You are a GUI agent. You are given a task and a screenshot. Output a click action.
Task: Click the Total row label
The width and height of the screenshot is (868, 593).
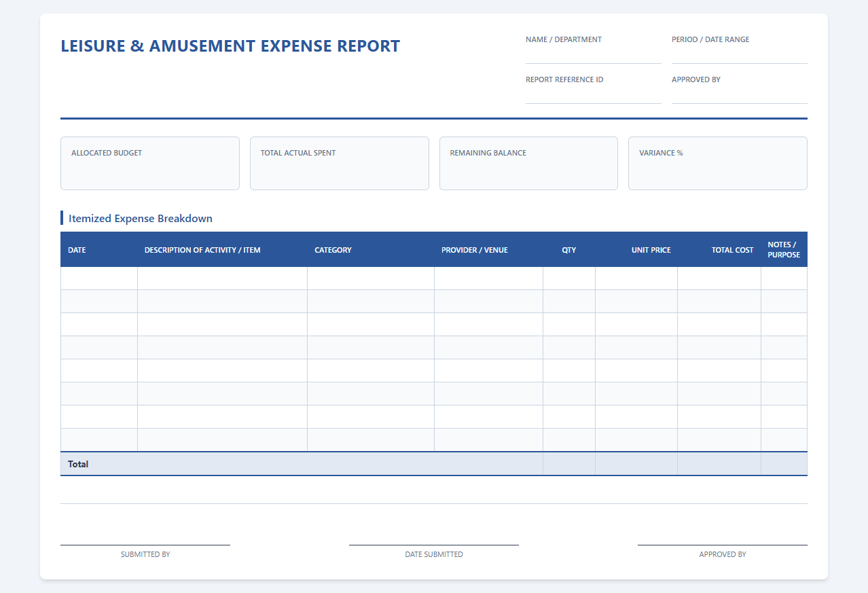coord(78,464)
